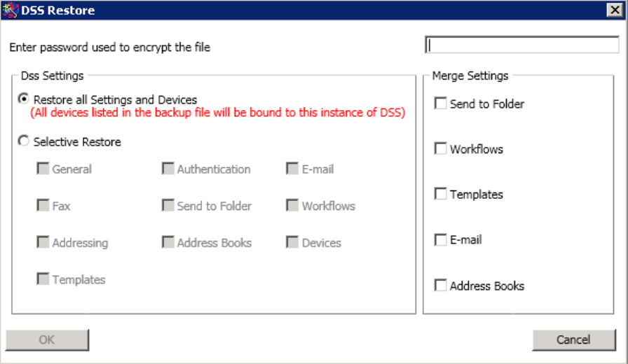
Task: Check the Devices checkbox in Dss Settings
Action: [x=292, y=243]
